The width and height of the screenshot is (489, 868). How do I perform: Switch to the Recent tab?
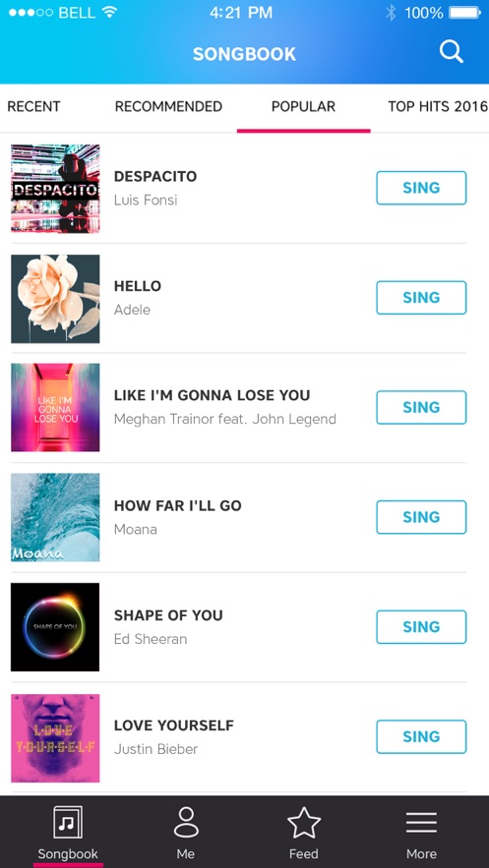click(x=33, y=106)
